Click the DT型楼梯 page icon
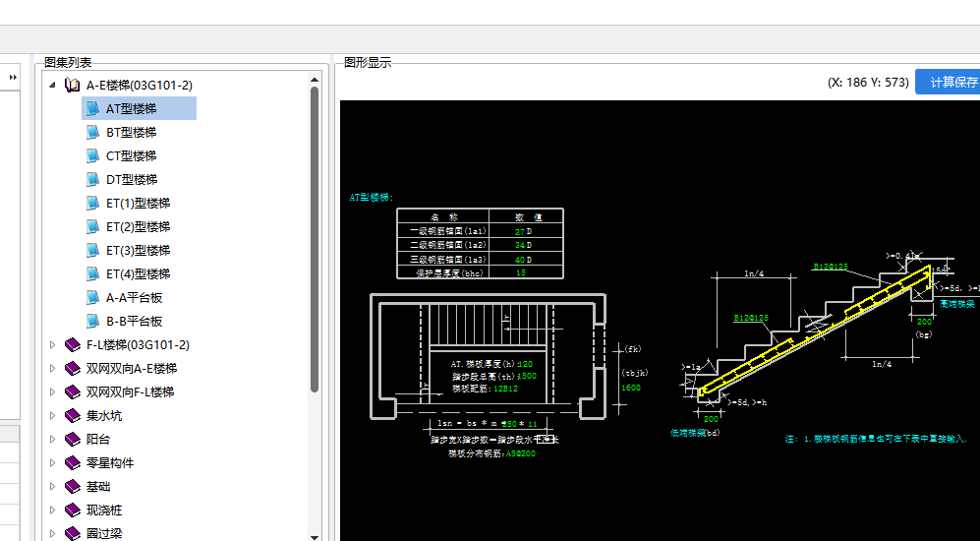The height and width of the screenshot is (541, 980). [92, 179]
